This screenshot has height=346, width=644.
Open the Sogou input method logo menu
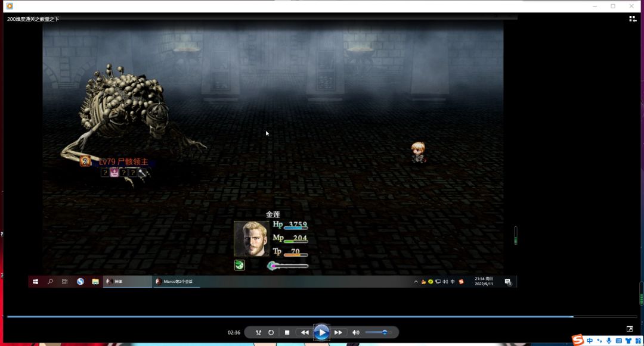[x=578, y=340]
